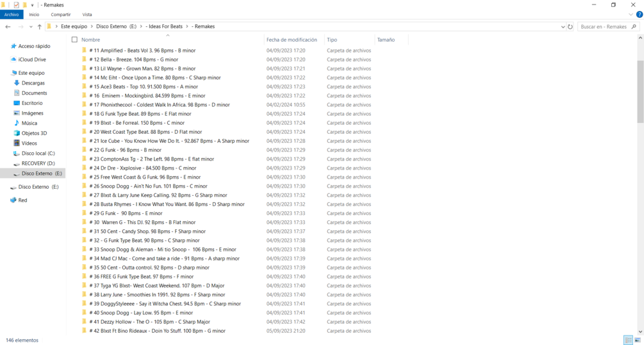644x345 pixels.
Task: Select # 42 Blxst Ft Bino Rideaux folder
Action: click(157, 331)
